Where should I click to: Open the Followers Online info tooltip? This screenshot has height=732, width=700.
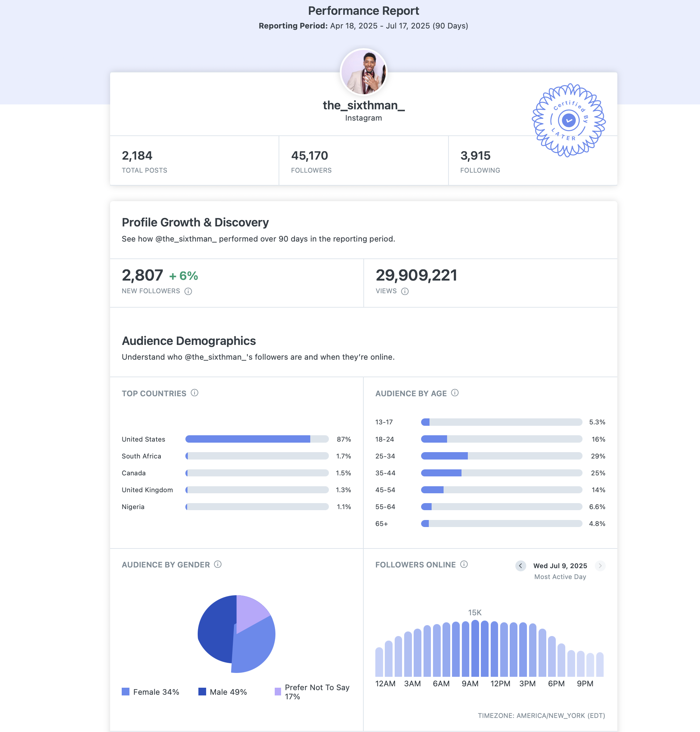tap(464, 565)
